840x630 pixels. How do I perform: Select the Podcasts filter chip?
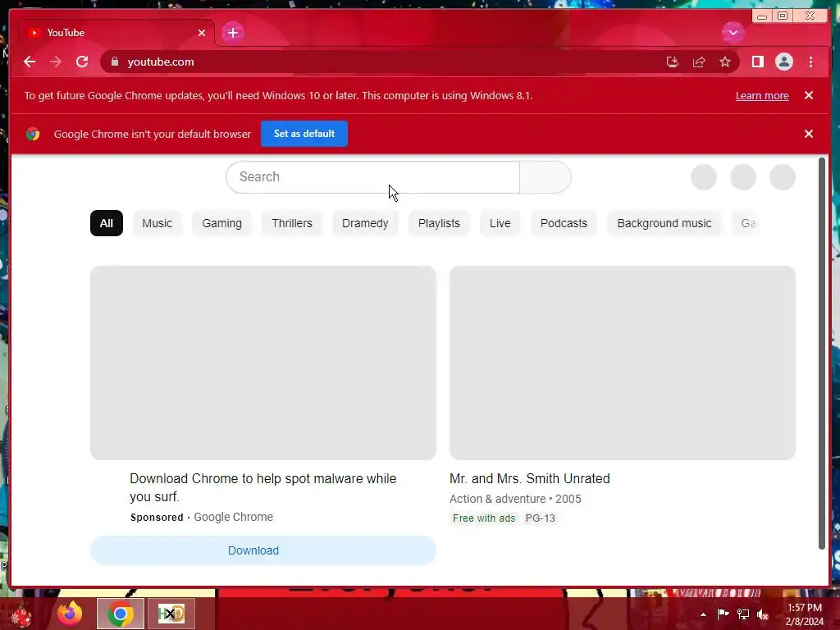pyautogui.click(x=564, y=223)
